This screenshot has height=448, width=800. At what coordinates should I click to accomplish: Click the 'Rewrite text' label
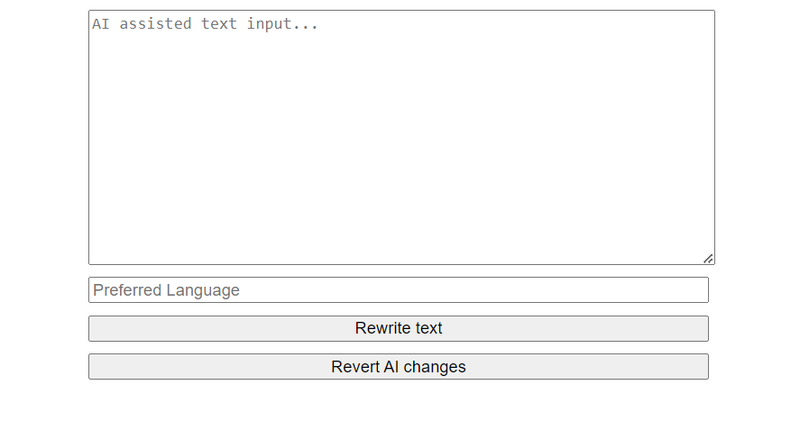pyautogui.click(x=398, y=328)
